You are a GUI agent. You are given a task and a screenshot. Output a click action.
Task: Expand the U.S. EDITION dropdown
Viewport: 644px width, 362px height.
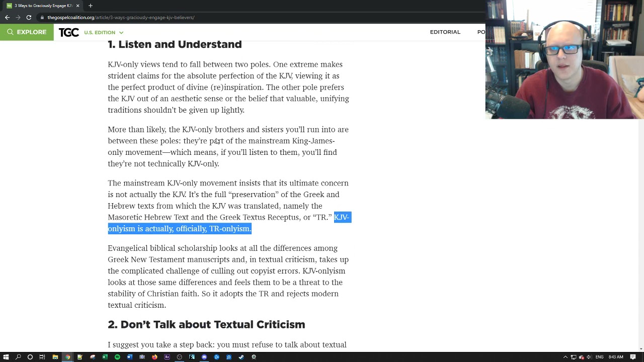click(x=104, y=33)
